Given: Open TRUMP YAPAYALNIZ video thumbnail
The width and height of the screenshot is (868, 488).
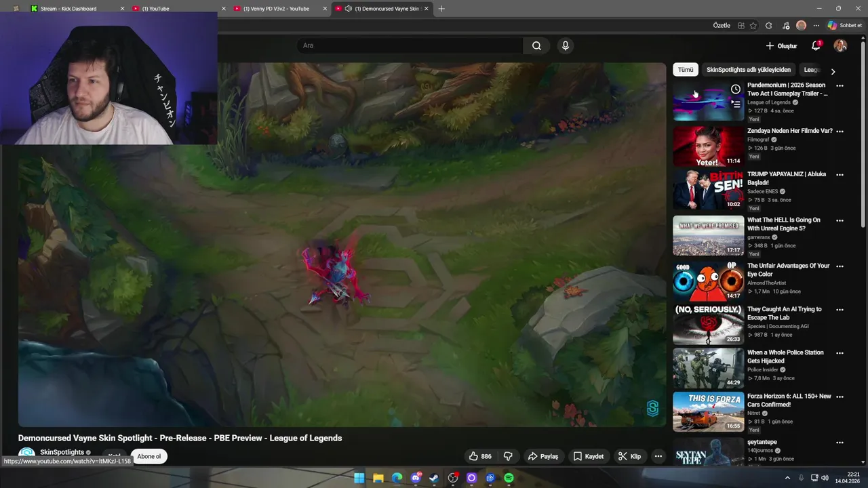Looking at the screenshot, I should (x=708, y=189).
